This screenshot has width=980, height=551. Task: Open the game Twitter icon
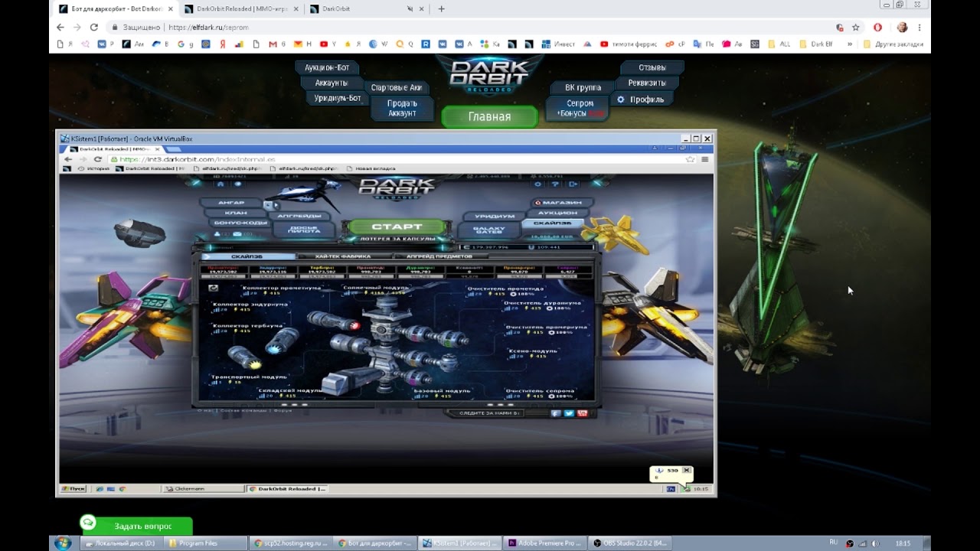pyautogui.click(x=569, y=413)
